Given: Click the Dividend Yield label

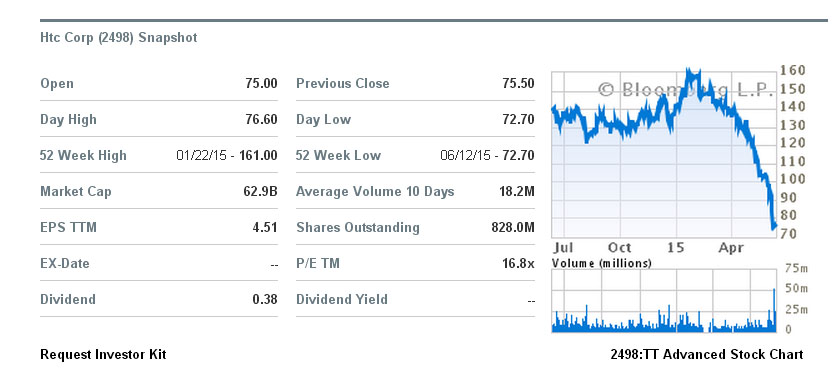Looking at the screenshot, I should (342, 299).
